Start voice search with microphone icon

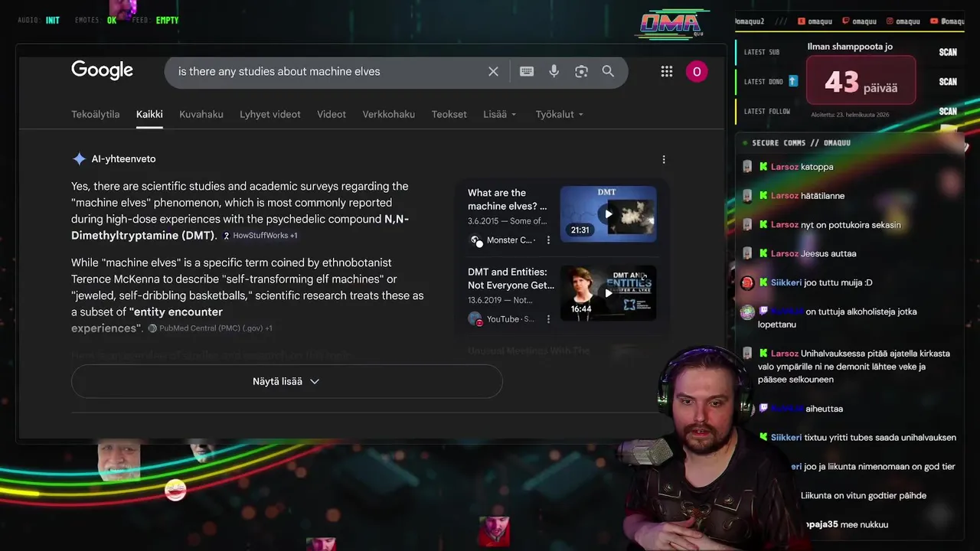click(x=554, y=71)
